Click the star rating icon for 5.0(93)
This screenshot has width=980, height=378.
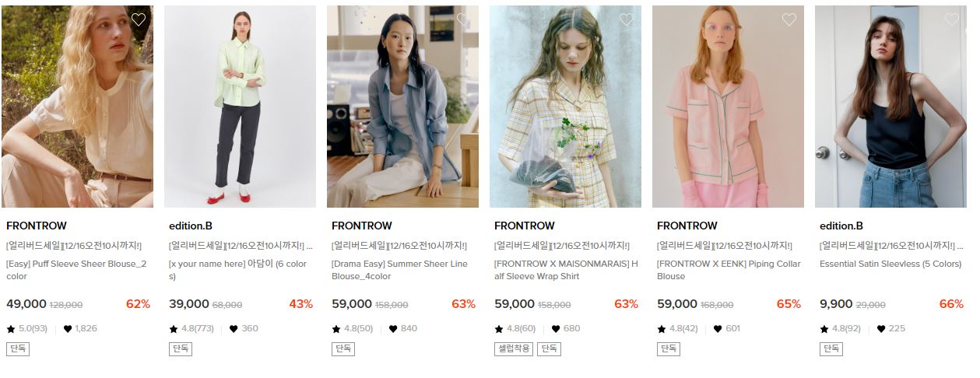tap(11, 329)
